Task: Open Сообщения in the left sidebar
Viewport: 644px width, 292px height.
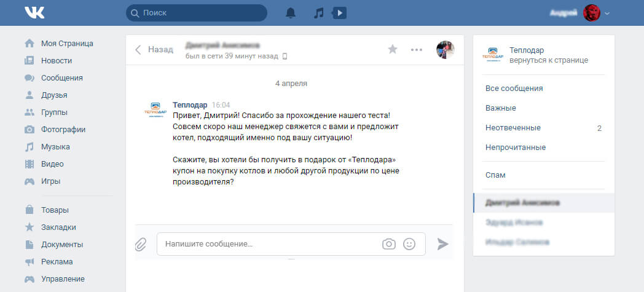Action: point(61,78)
